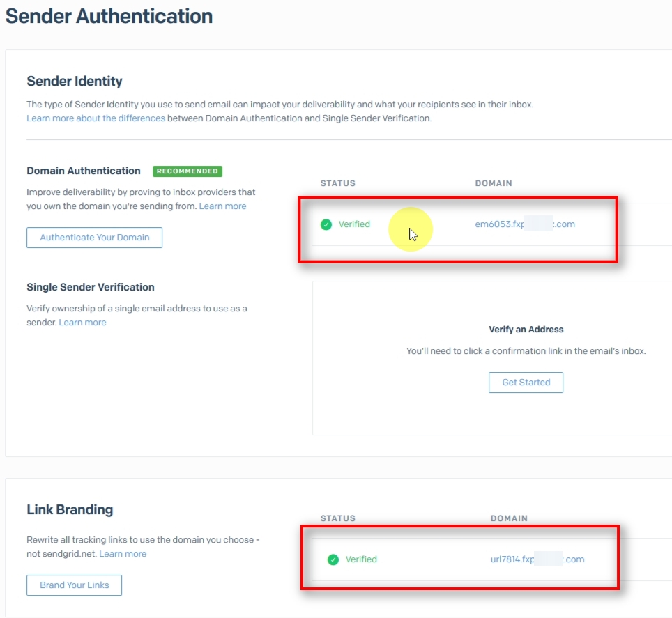Viewport: 672px width, 618px height.
Task: Click the Sender Identity section title
Action: pos(74,81)
